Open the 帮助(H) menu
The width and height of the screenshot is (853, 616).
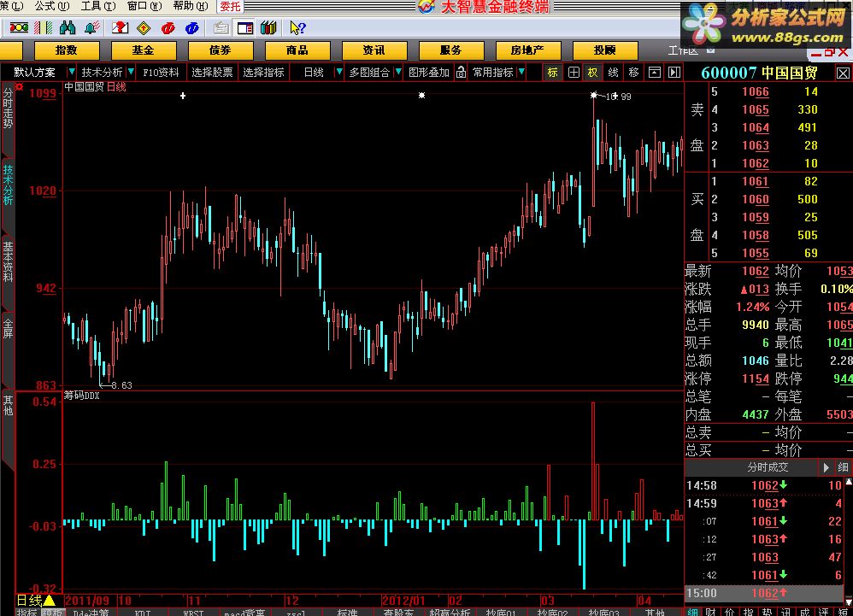coord(191,6)
